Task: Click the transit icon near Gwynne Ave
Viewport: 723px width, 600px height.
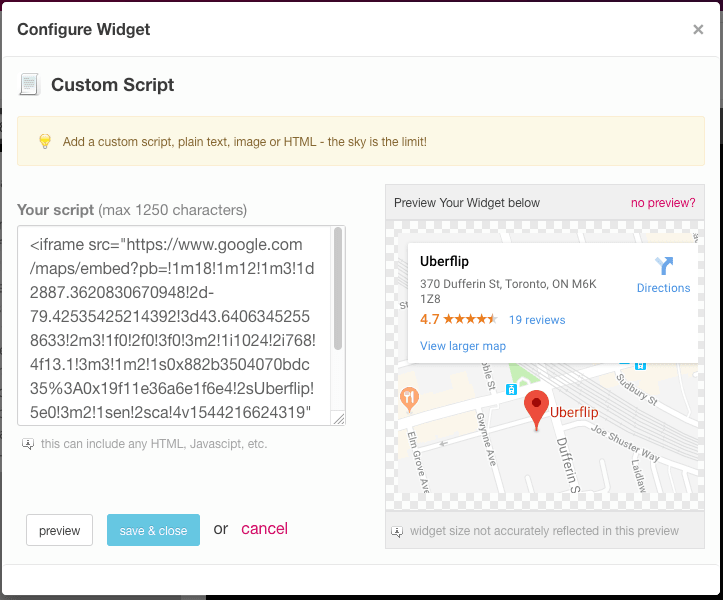Action: click(x=511, y=389)
